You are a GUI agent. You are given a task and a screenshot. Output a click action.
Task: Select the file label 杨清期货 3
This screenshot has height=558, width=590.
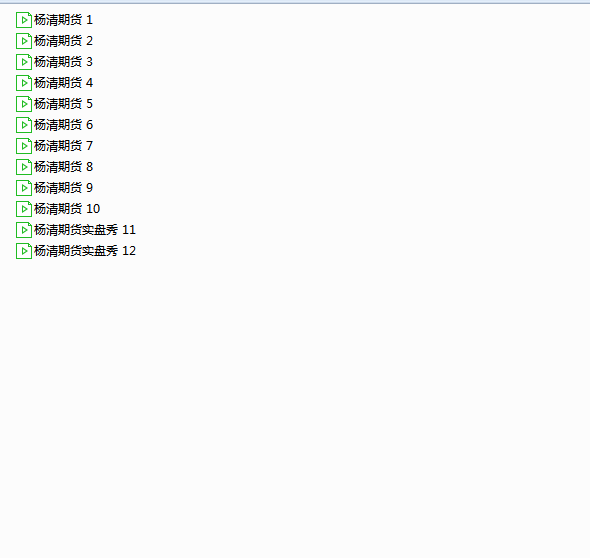click(x=63, y=62)
